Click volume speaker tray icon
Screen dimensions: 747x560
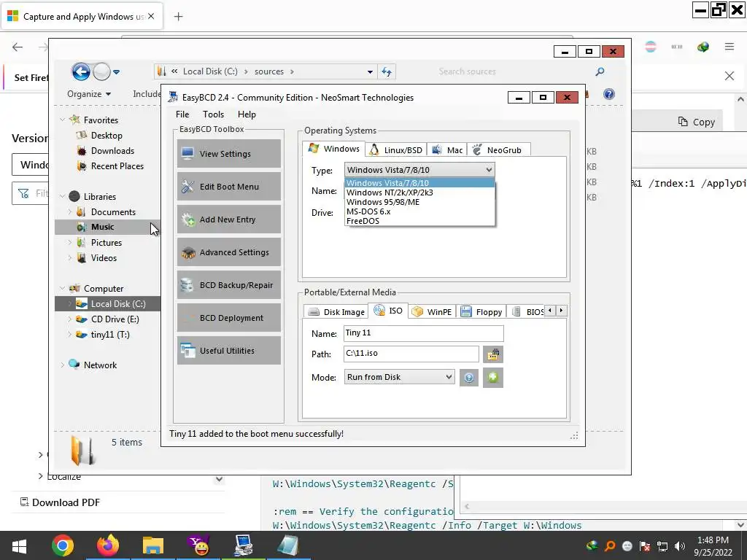[x=680, y=546]
